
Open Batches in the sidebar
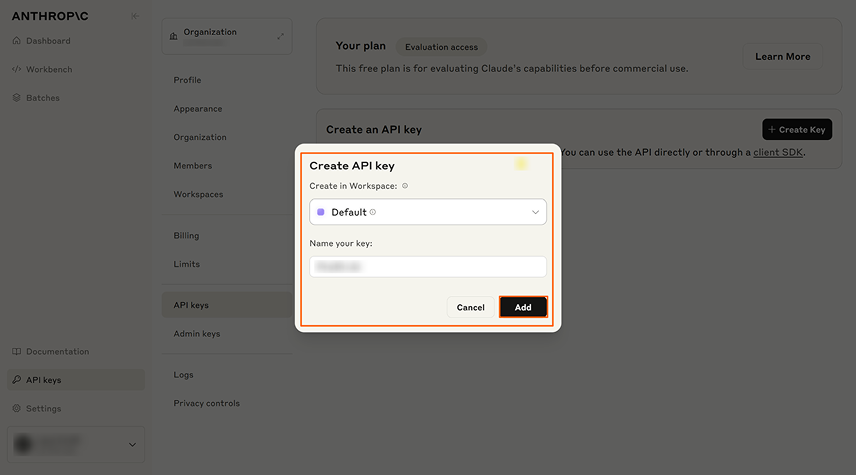point(43,98)
